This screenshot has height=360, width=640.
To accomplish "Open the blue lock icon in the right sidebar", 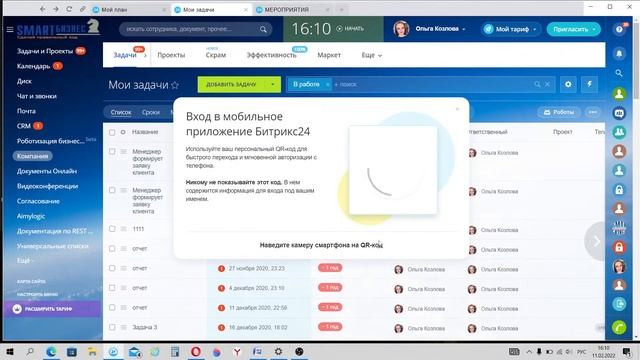I will [x=619, y=189].
